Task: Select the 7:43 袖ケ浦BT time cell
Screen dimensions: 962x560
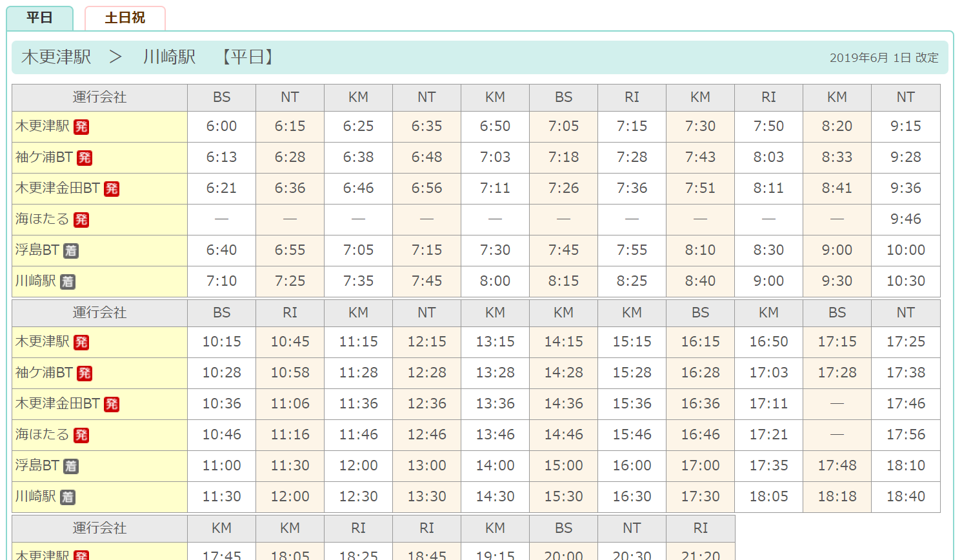Action: (x=701, y=157)
